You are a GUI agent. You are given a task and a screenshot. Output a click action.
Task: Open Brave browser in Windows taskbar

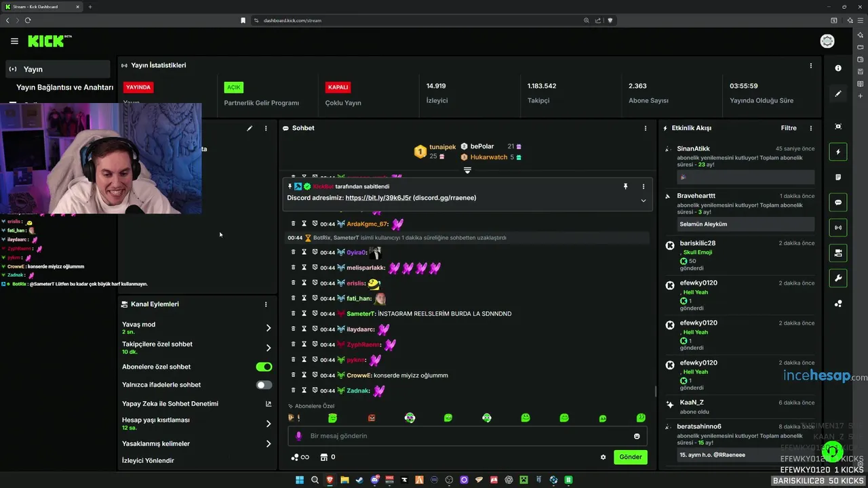click(x=330, y=480)
